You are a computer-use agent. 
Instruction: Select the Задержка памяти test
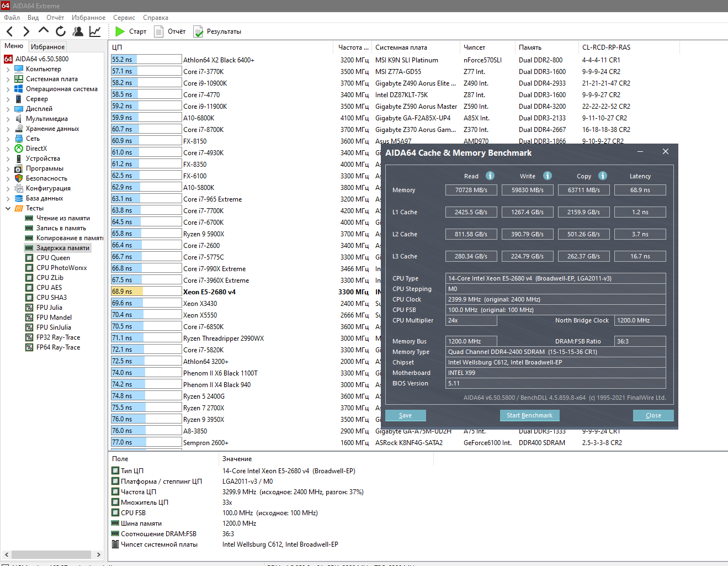click(x=63, y=248)
